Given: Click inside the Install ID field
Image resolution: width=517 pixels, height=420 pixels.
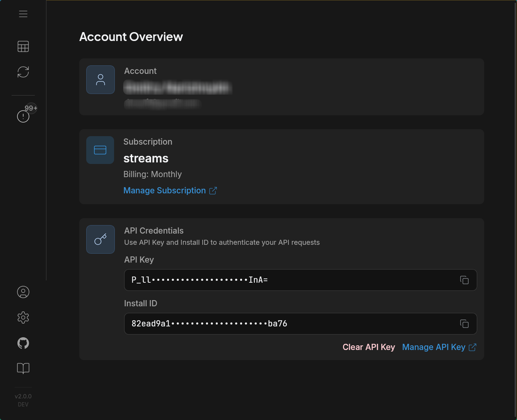Looking at the screenshot, I should (x=300, y=324).
